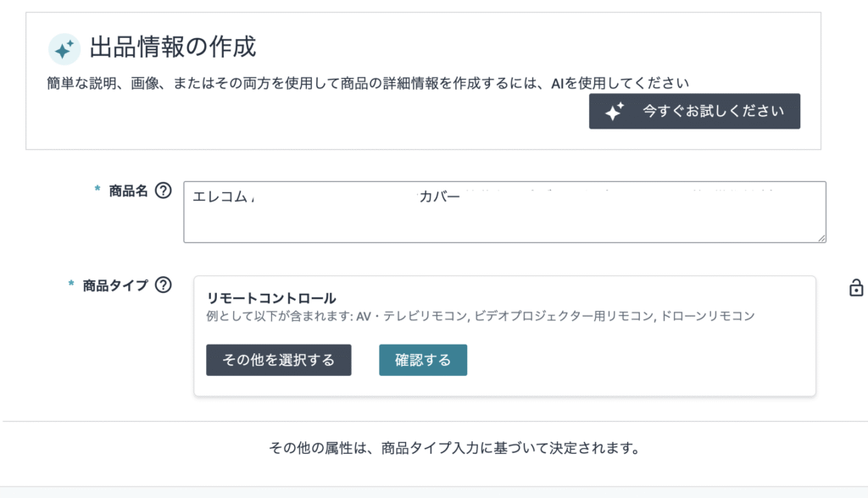
Task: Click the resize handle of the 商品名 textarea
Action: tap(821, 238)
